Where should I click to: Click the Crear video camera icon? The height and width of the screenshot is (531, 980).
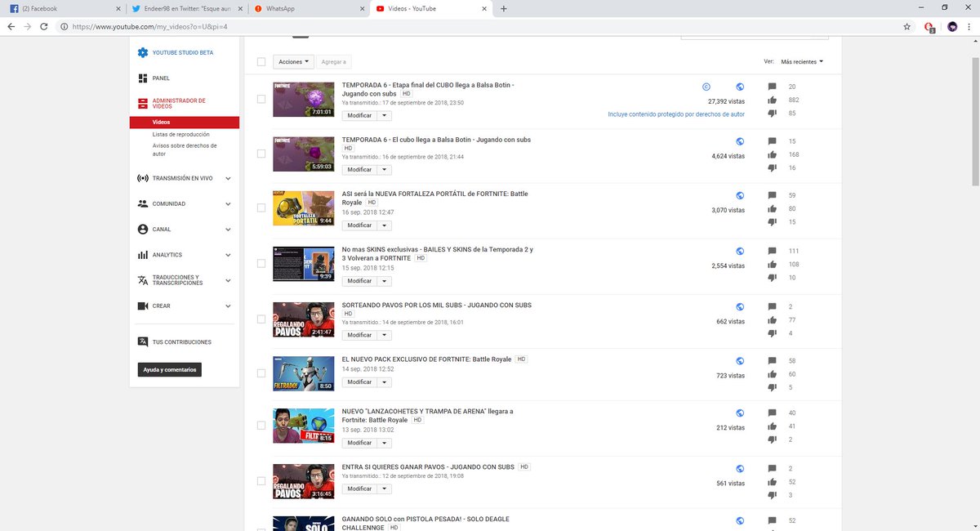(x=143, y=306)
